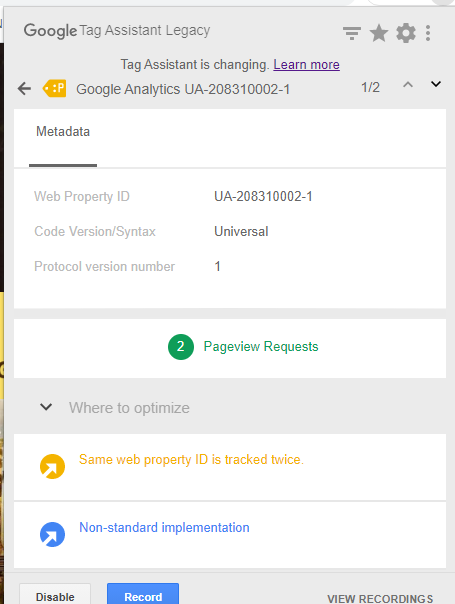Click the Web Property ID value UA-208310002-1
This screenshot has height=604, width=455.
point(263,196)
